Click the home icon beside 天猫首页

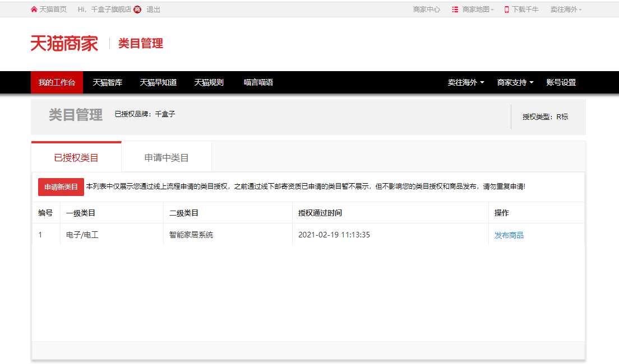34,10
